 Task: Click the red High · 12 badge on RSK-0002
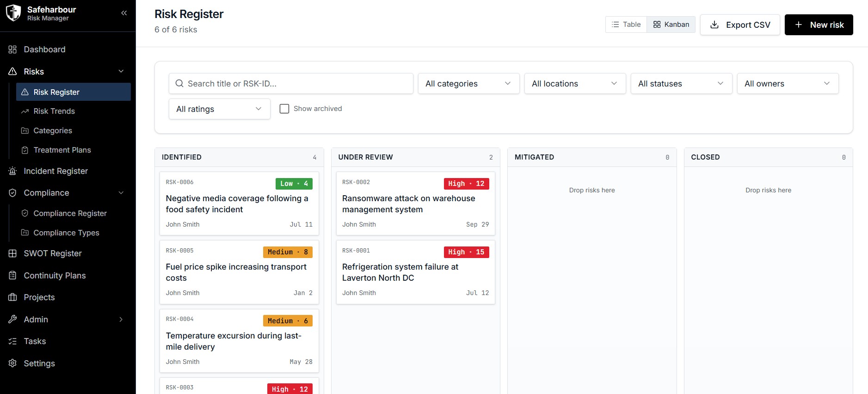coord(466,184)
